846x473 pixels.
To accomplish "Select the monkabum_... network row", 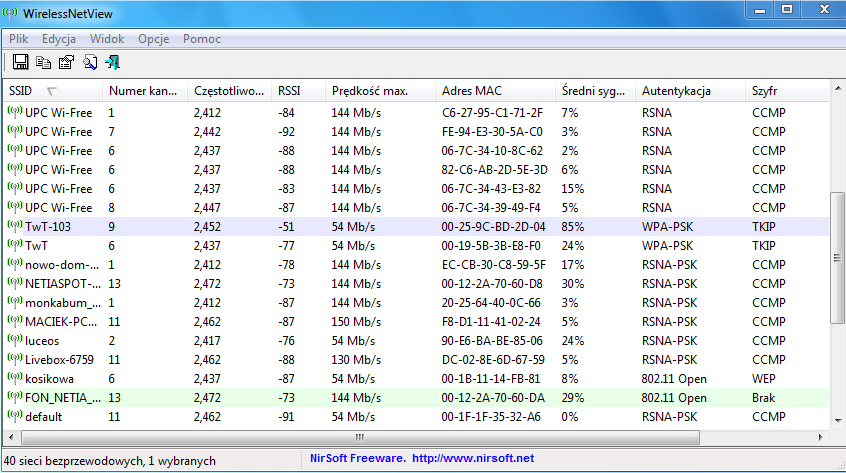I will 417,303.
